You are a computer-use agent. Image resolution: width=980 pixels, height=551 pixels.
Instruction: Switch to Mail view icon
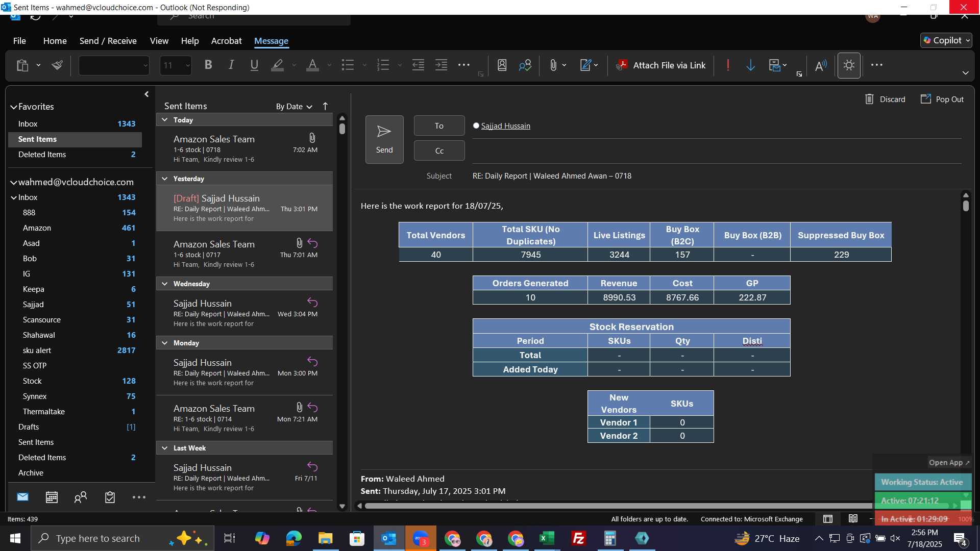22,497
